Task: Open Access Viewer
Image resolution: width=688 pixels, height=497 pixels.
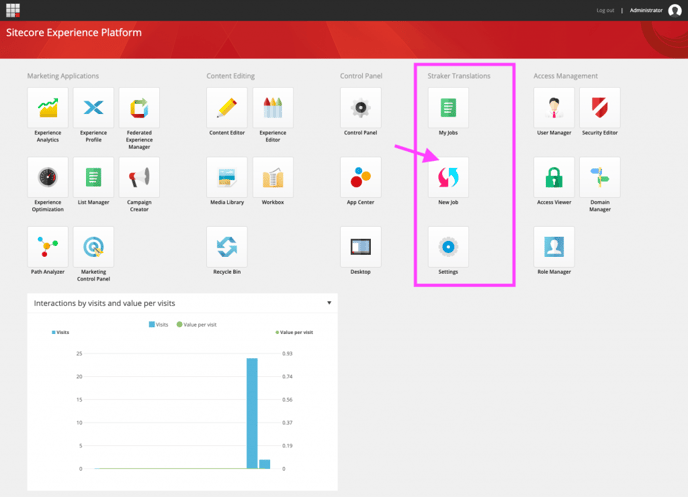Action: click(x=554, y=177)
